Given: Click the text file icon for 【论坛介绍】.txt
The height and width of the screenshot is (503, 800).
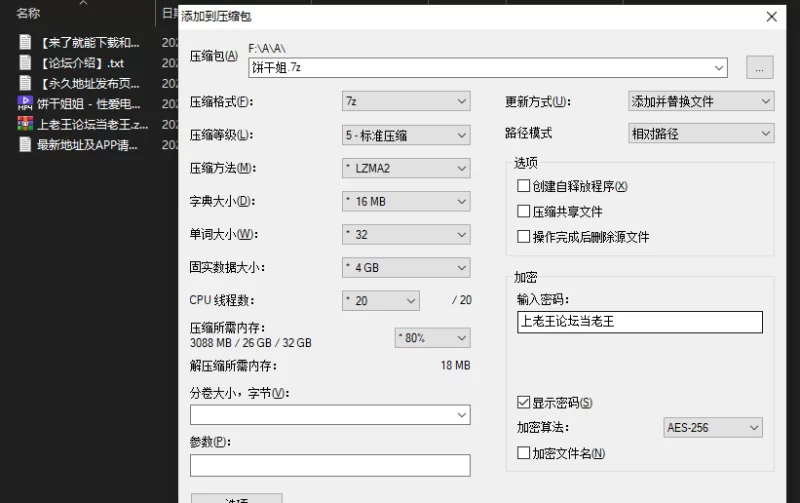Looking at the screenshot, I should (x=25, y=62).
